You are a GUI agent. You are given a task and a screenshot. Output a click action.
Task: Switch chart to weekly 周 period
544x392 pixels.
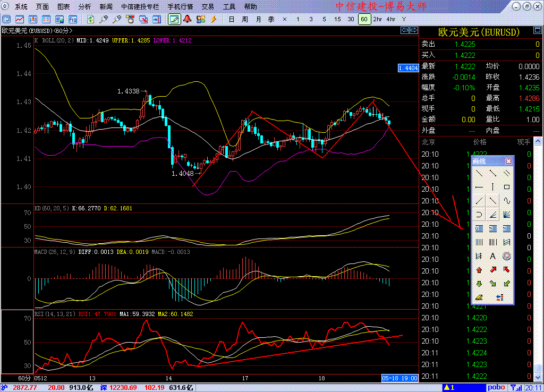(x=244, y=20)
